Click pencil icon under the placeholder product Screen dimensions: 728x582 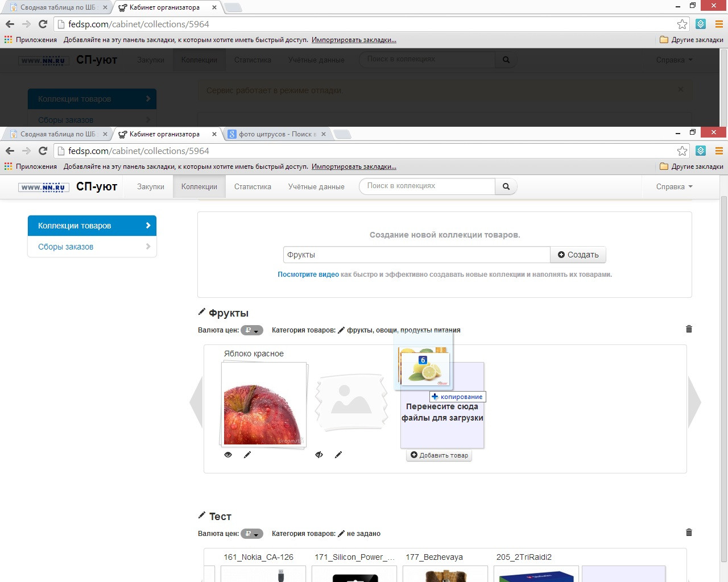[338, 455]
